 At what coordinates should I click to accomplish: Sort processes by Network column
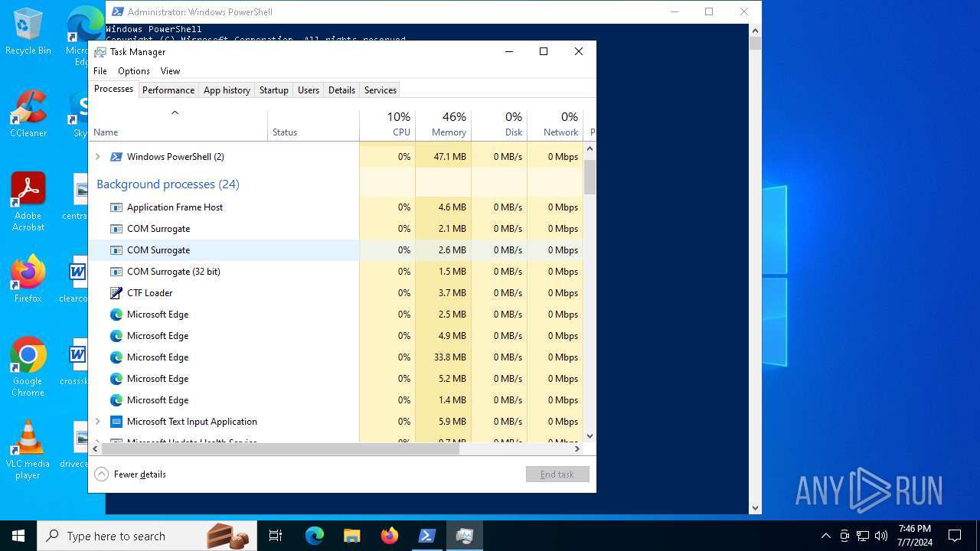(555, 126)
